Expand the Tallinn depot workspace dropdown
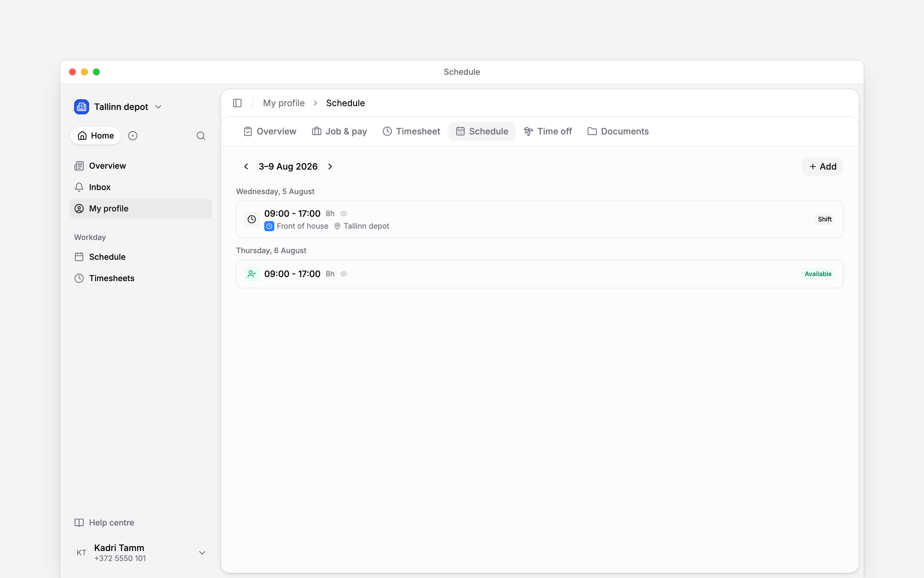 click(158, 107)
